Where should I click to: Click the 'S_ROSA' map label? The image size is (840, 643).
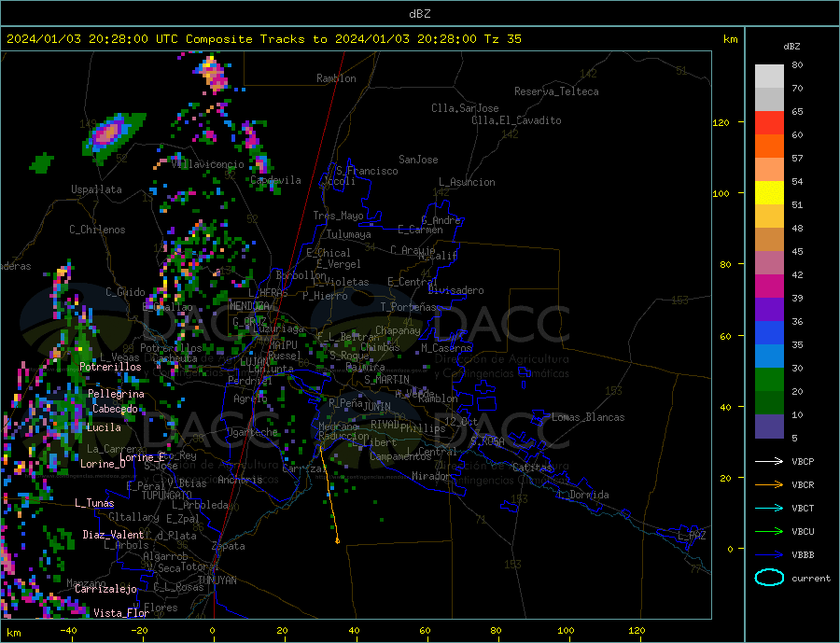(487, 441)
